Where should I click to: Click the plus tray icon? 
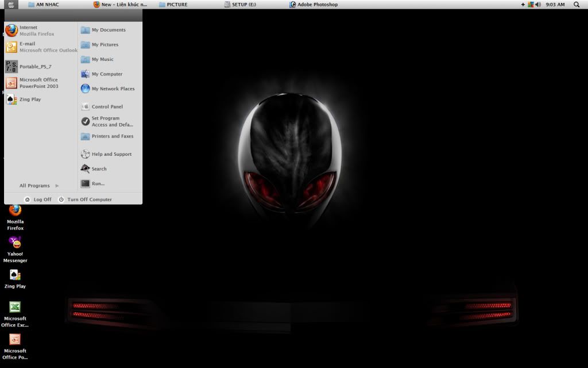pyautogui.click(x=523, y=5)
